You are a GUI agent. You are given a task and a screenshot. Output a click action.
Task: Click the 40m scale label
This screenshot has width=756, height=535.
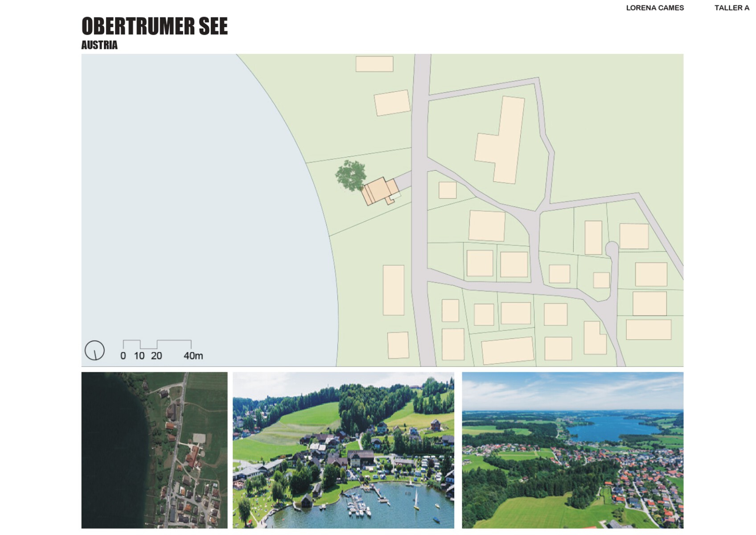193,356
